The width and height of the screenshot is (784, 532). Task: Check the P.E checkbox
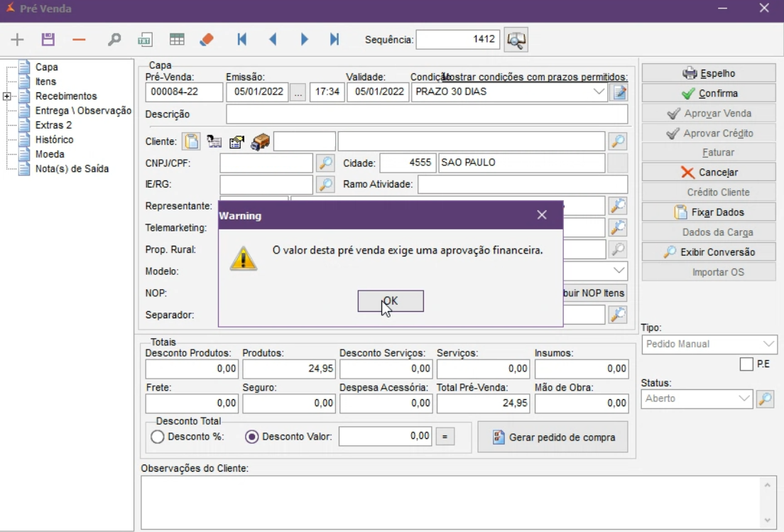(746, 364)
